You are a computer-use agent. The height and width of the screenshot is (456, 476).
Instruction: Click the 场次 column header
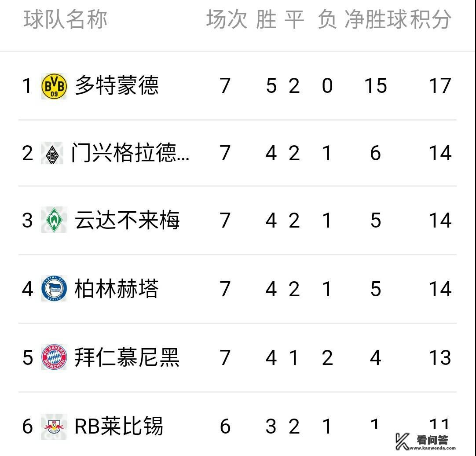point(227,20)
